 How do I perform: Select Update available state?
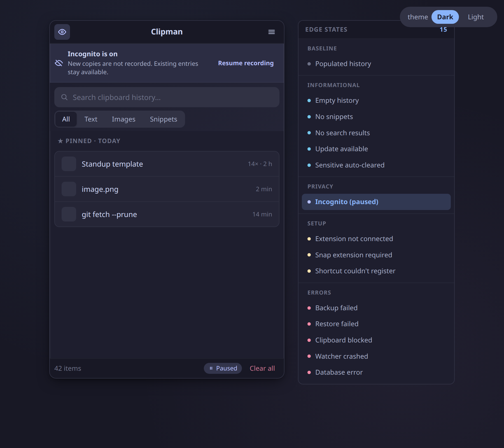[x=376, y=149]
